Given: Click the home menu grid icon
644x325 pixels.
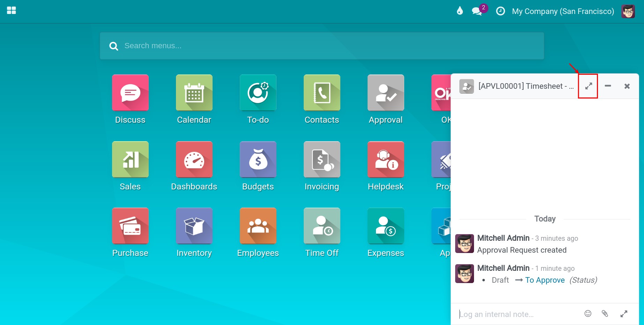Looking at the screenshot, I should [x=12, y=10].
